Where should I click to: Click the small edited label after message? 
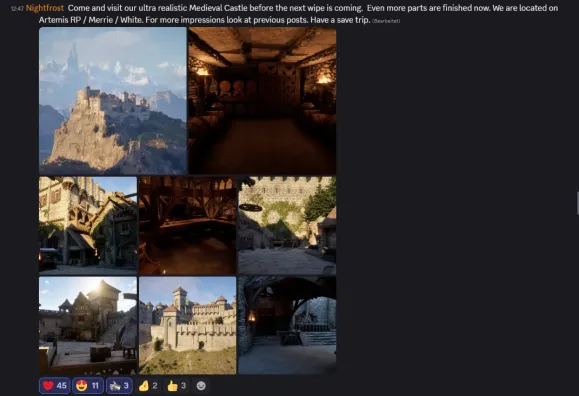coord(386,21)
